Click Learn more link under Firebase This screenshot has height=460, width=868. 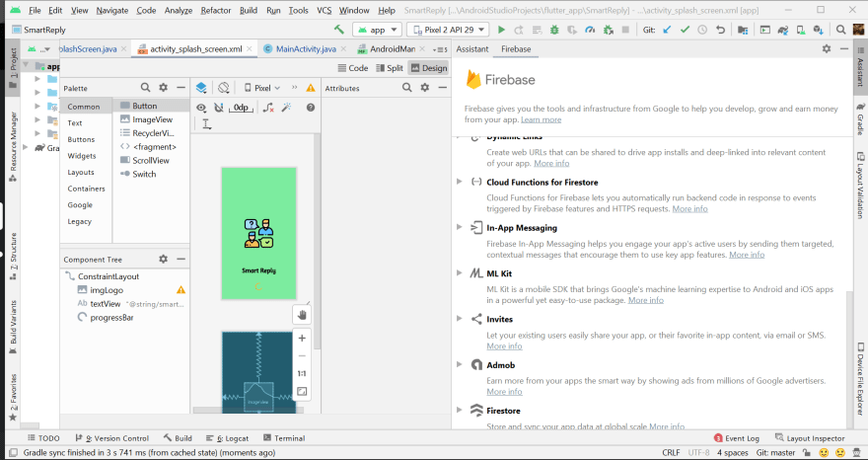coord(541,119)
